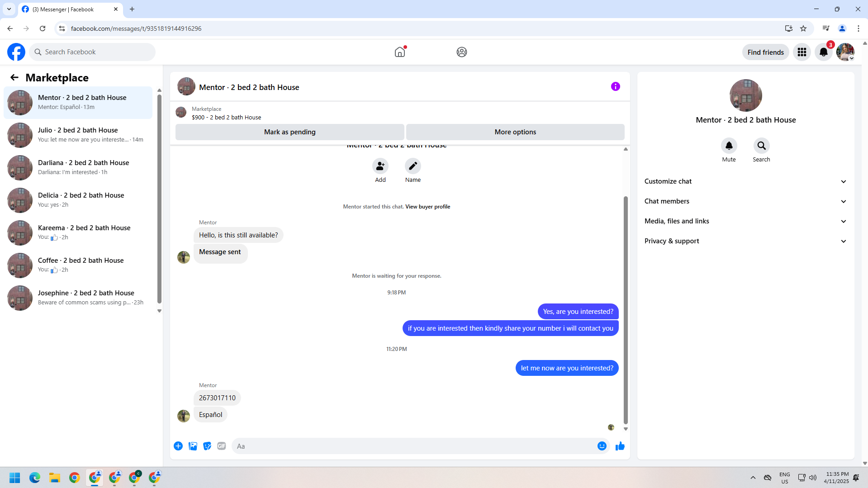Image resolution: width=868 pixels, height=488 pixels.
Task: Open the Home feed icon
Action: pyautogui.click(x=400, y=52)
